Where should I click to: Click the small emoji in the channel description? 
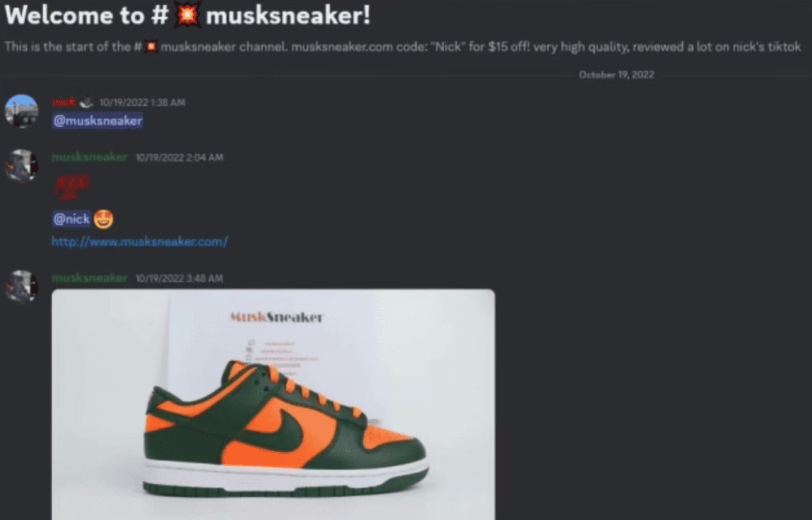tap(151, 47)
